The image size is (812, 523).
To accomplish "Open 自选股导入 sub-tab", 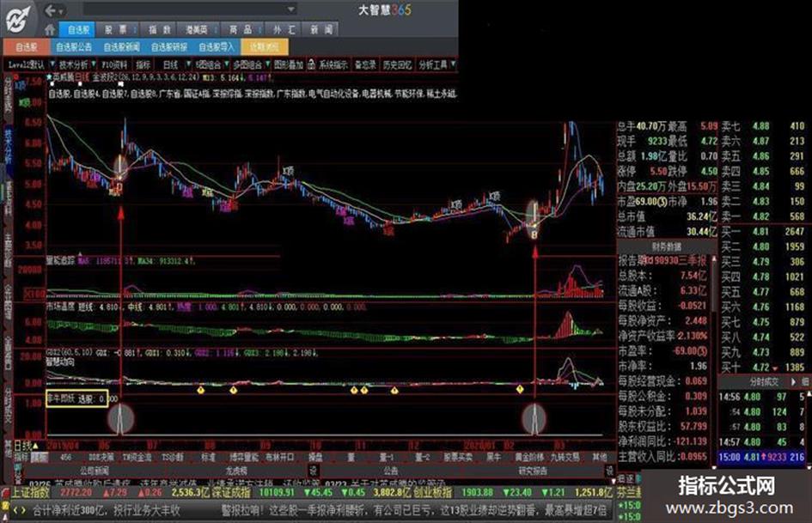I will pyautogui.click(x=217, y=47).
